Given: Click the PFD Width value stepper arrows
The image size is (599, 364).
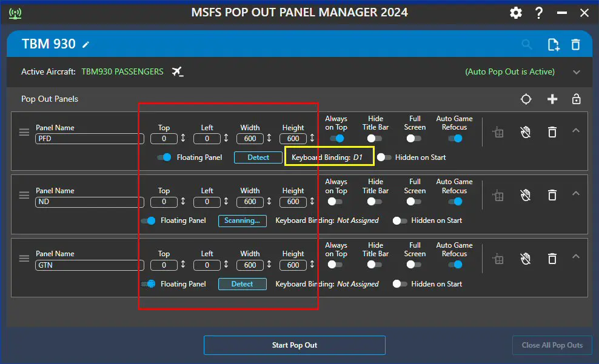Looking at the screenshot, I should [269, 138].
